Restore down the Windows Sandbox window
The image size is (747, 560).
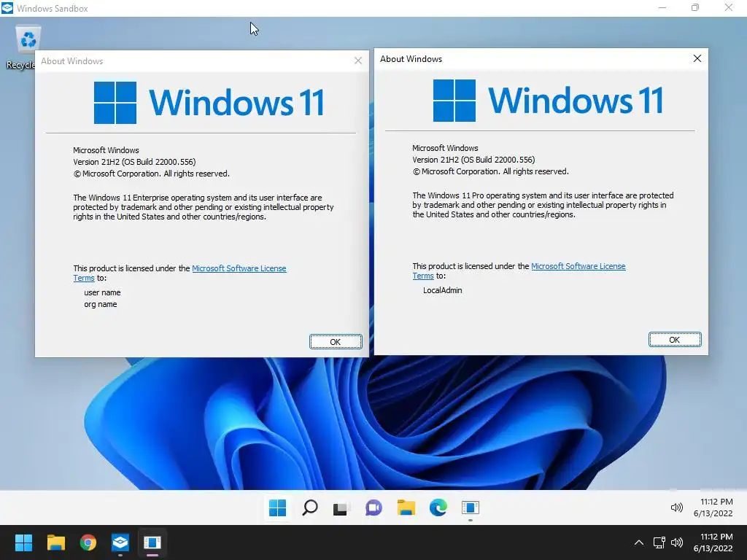(x=695, y=7)
